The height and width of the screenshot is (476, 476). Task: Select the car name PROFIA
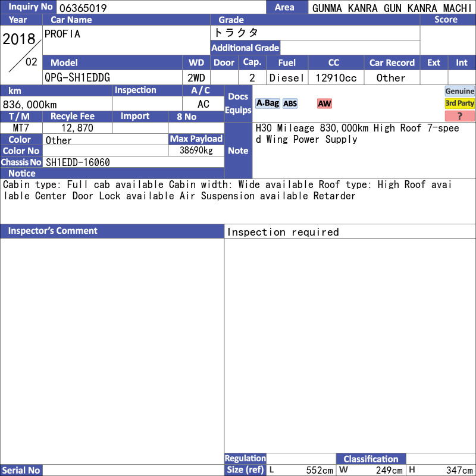point(62,34)
